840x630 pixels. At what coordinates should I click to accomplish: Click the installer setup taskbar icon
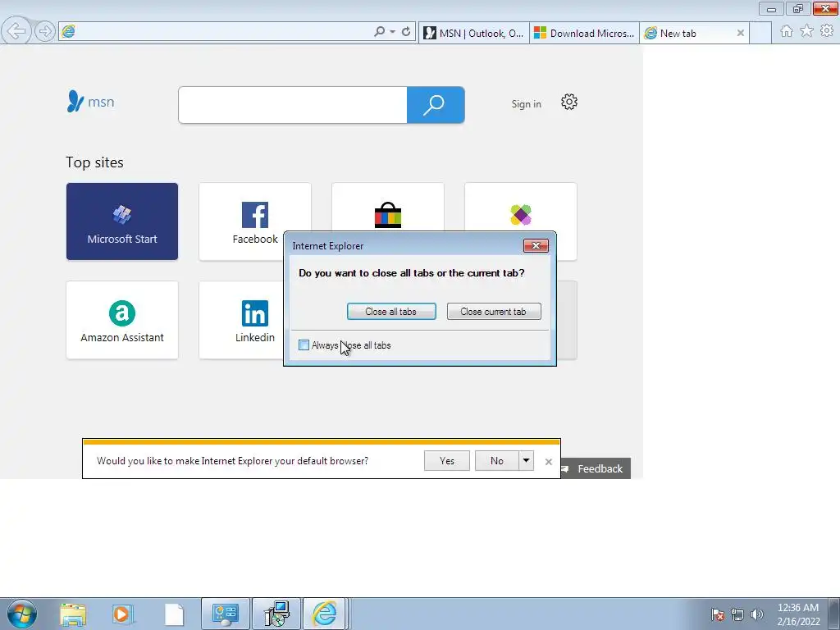(276, 614)
